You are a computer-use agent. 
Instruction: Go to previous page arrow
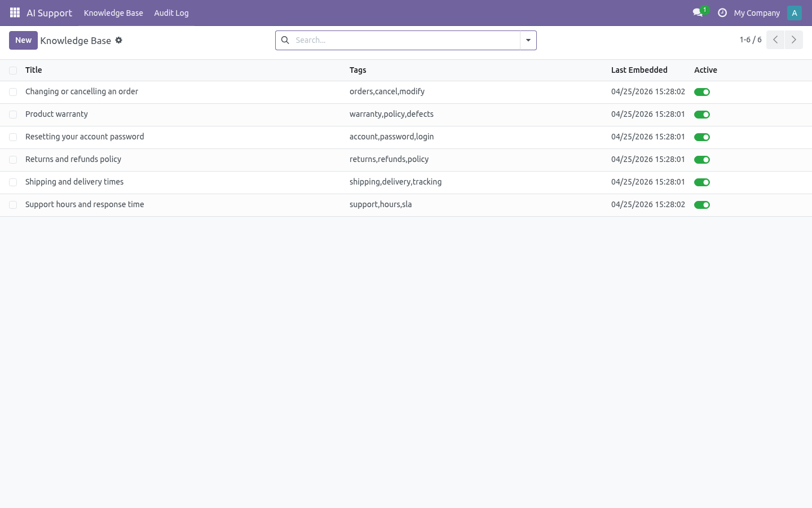tap(775, 40)
